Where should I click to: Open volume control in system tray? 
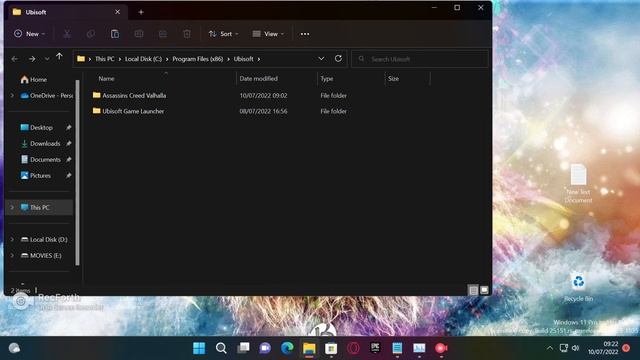coord(576,348)
